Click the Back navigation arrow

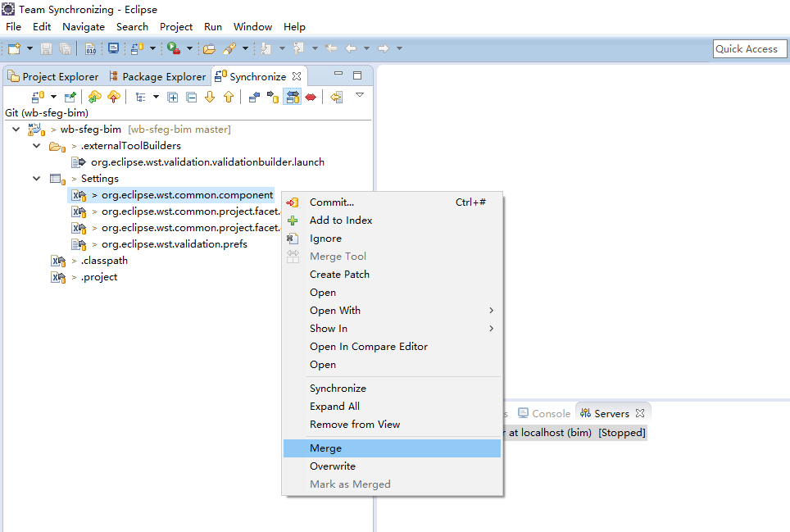pyautogui.click(x=351, y=48)
